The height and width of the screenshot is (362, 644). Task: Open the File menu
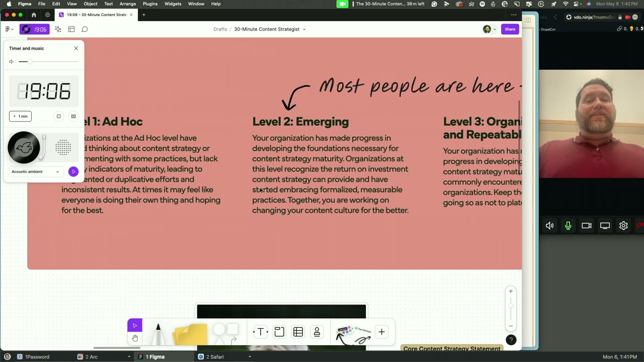pos(42,4)
